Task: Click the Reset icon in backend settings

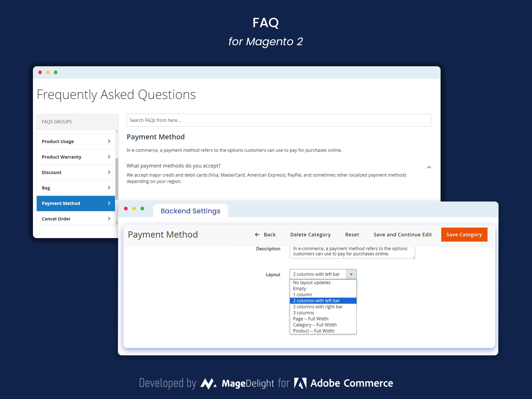Action: coord(352,235)
